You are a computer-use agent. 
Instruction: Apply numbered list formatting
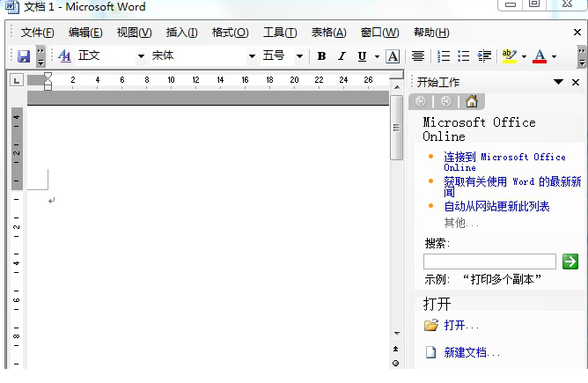click(x=444, y=56)
